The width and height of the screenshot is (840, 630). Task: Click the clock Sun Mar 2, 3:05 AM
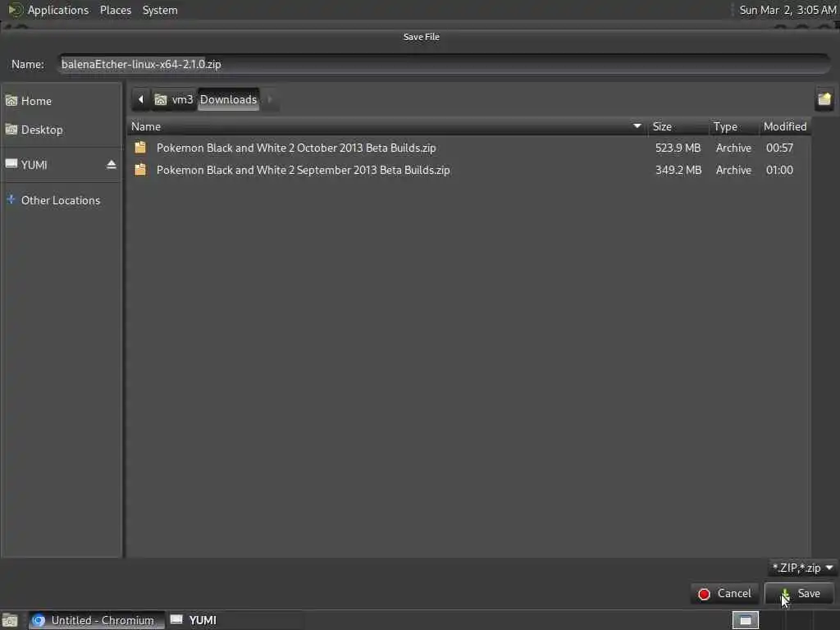(787, 10)
